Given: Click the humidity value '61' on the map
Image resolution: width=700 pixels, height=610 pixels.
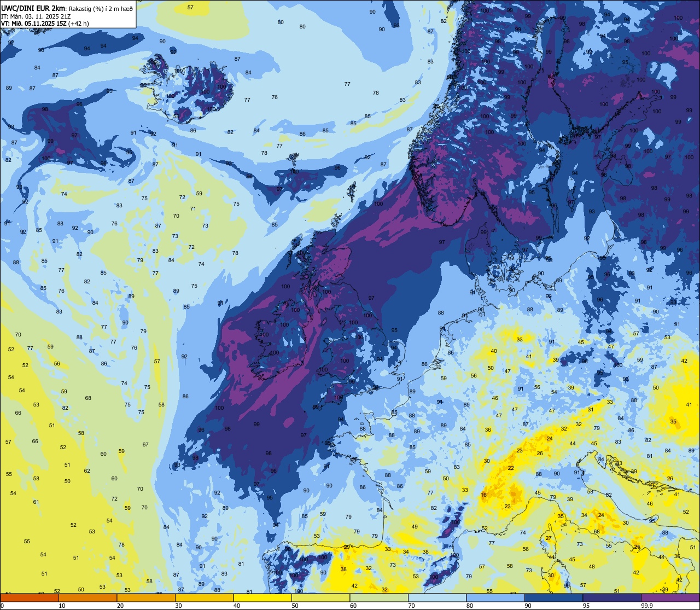Looking at the screenshot, I should [36, 502].
